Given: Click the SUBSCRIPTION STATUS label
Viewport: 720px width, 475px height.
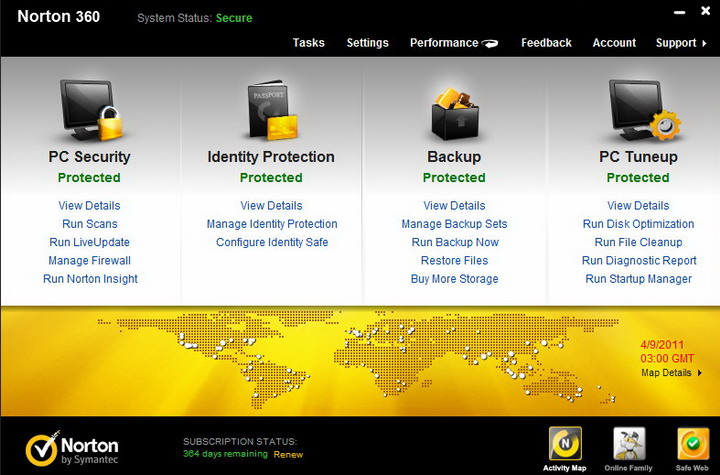Looking at the screenshot, I should click(240, 441).
